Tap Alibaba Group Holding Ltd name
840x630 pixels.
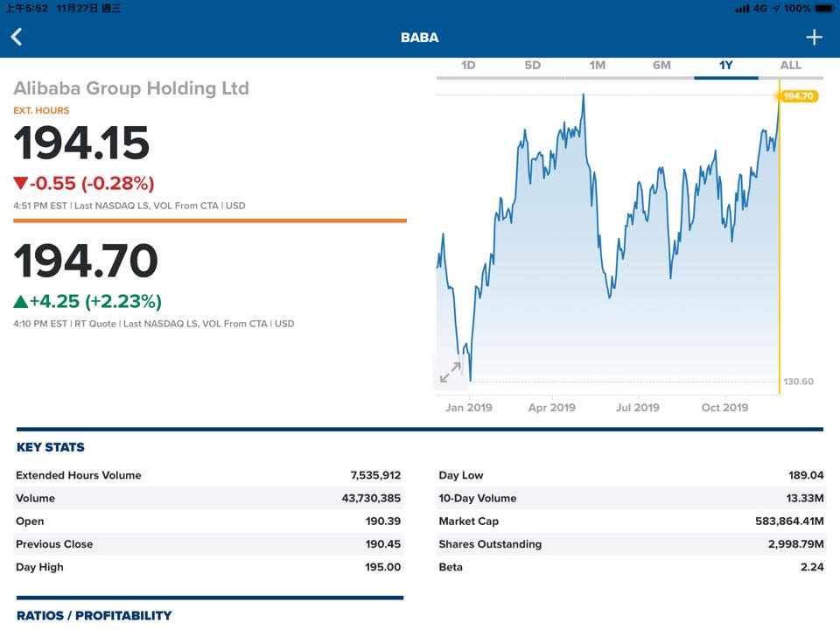click(x=131, y=88)
